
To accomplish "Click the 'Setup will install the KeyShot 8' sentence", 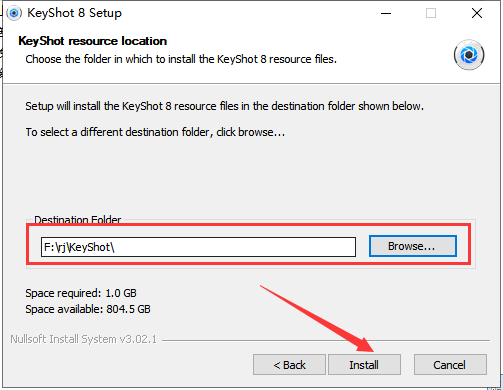I will click(x=224, y=106).
